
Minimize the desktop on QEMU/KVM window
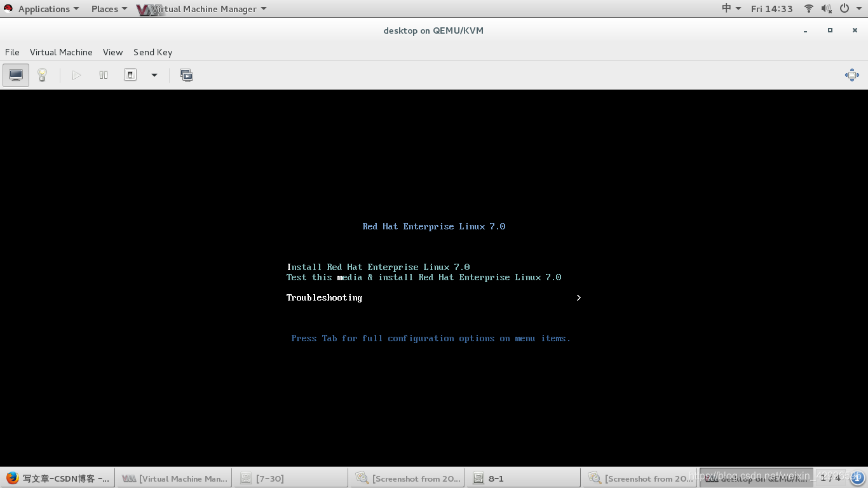point(806,30)
